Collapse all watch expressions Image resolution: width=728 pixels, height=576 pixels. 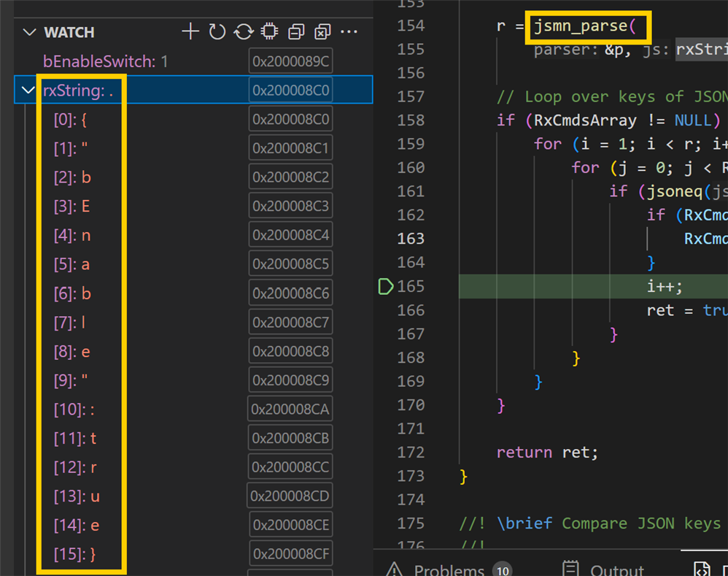[296, 31]
